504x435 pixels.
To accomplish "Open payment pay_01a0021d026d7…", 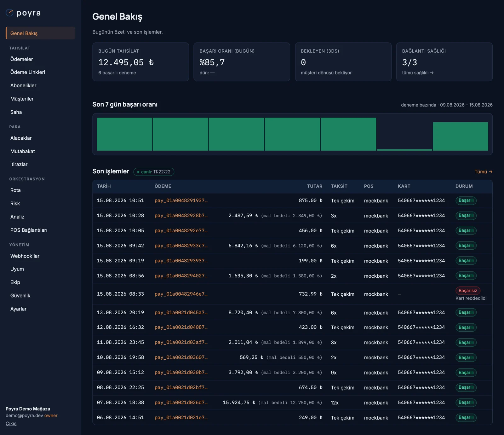I will coord(181,403).
